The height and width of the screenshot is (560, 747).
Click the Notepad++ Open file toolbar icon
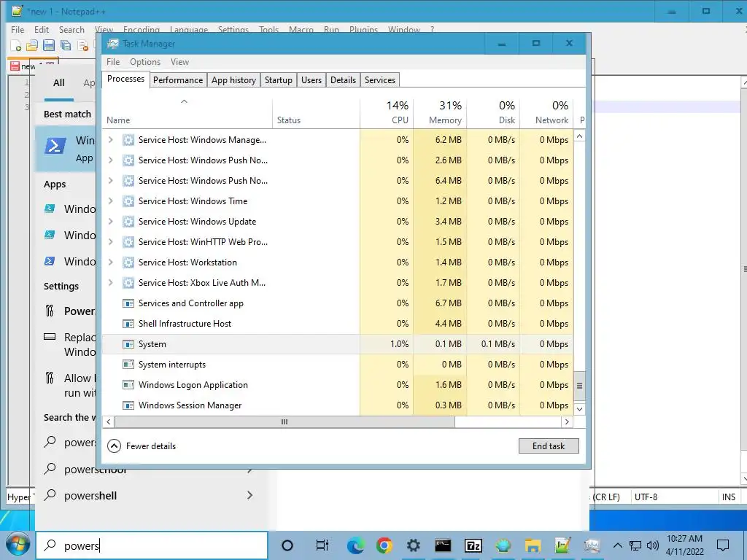pos(32,46)
